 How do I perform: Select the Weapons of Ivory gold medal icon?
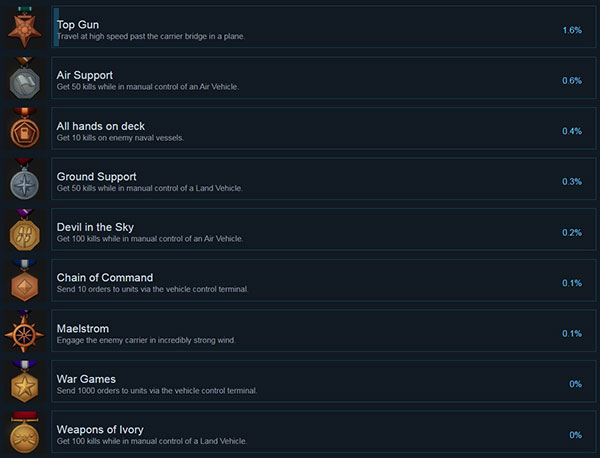click(24, 432)
